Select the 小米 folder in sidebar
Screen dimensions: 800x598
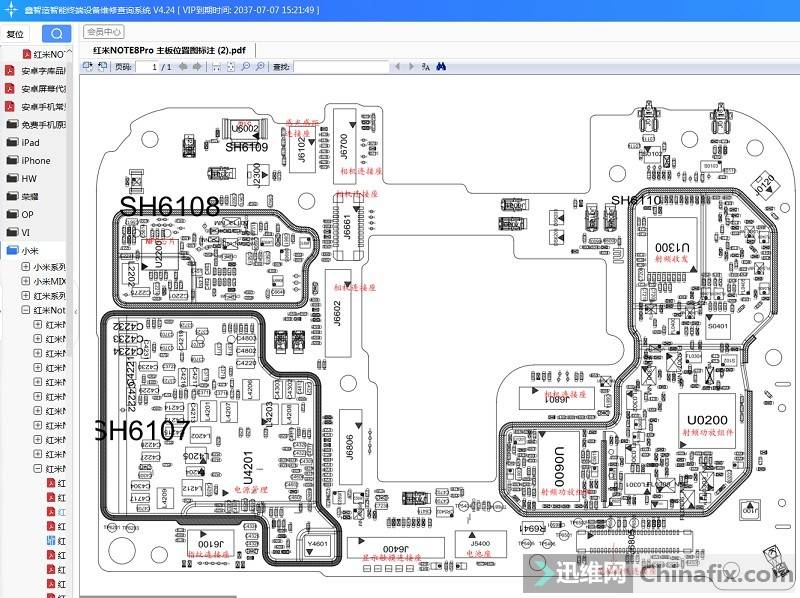[x=30, y=250]
